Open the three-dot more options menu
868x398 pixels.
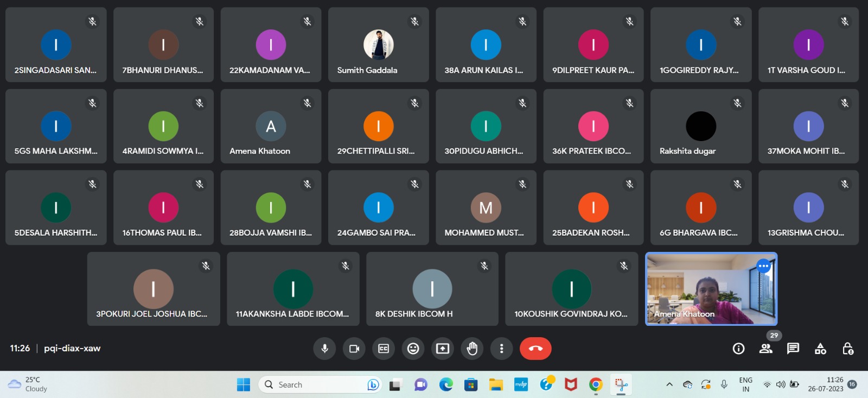pos(501,349)
